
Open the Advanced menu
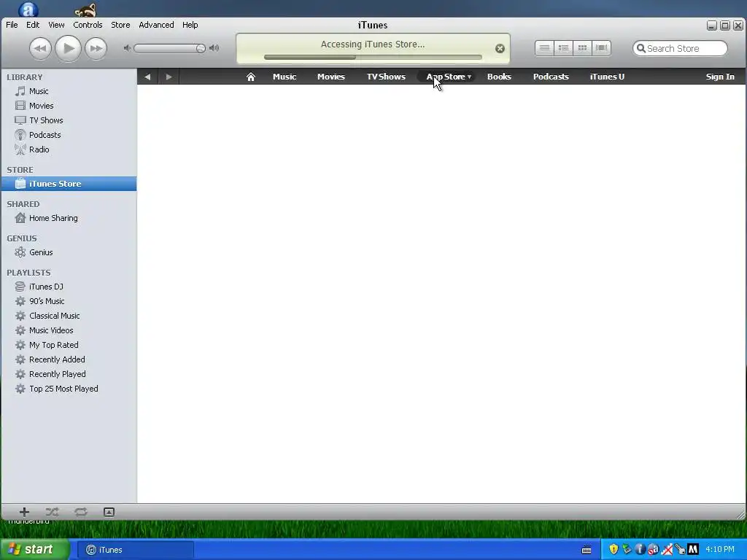click(156, 25)
